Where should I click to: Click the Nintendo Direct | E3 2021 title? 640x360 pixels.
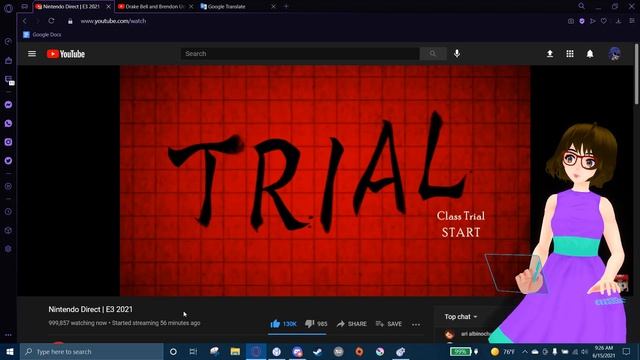pyautogui.click(x=91, y=309)
